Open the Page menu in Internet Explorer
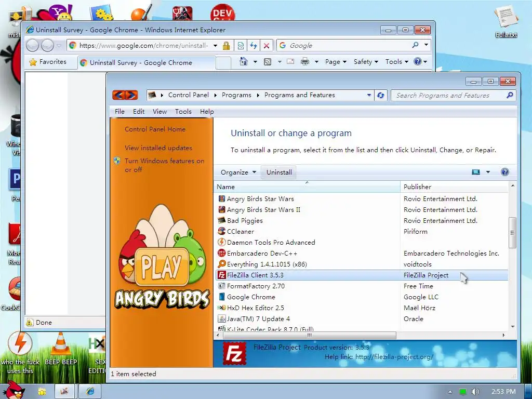 click(x=336, y=62)
